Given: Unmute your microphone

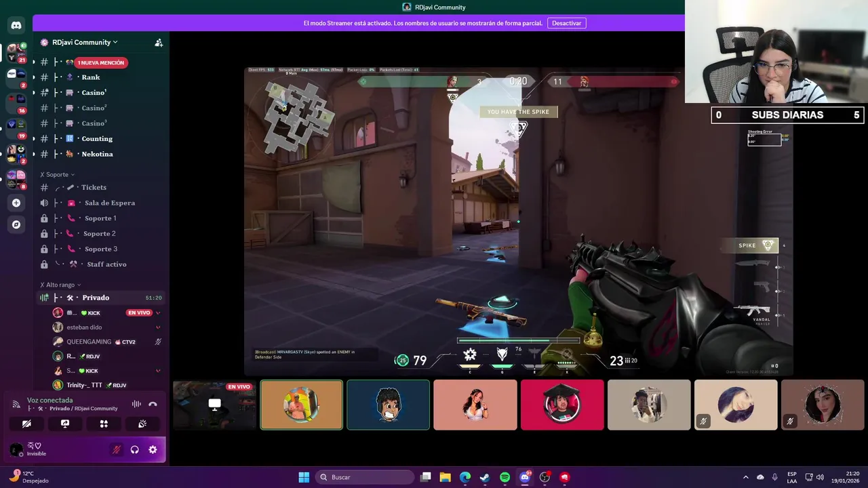Looking at the screenshot, I should pos(117,449).
